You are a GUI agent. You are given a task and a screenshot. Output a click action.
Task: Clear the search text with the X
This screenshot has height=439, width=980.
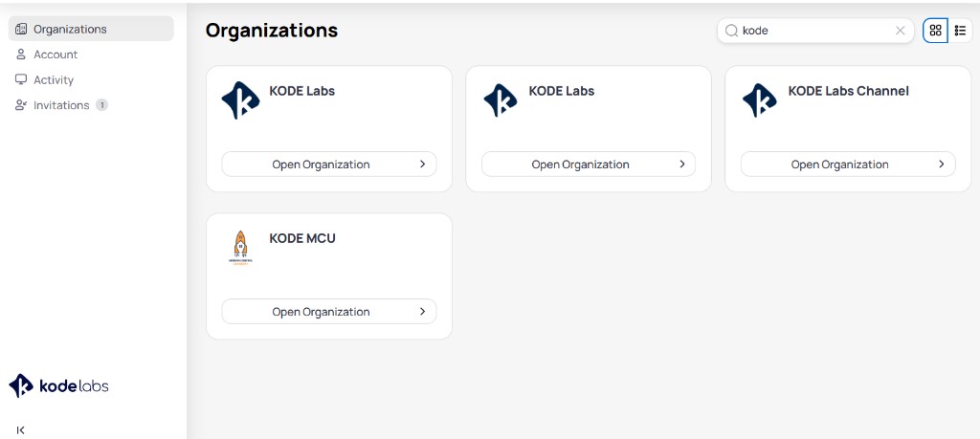click(x=900, y=30)
